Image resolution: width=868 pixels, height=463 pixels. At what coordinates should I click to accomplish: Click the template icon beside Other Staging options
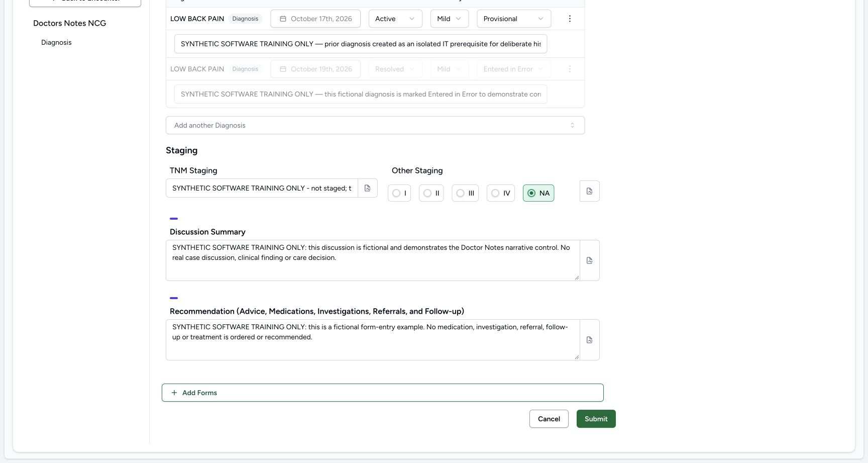(x=590, y=191)
